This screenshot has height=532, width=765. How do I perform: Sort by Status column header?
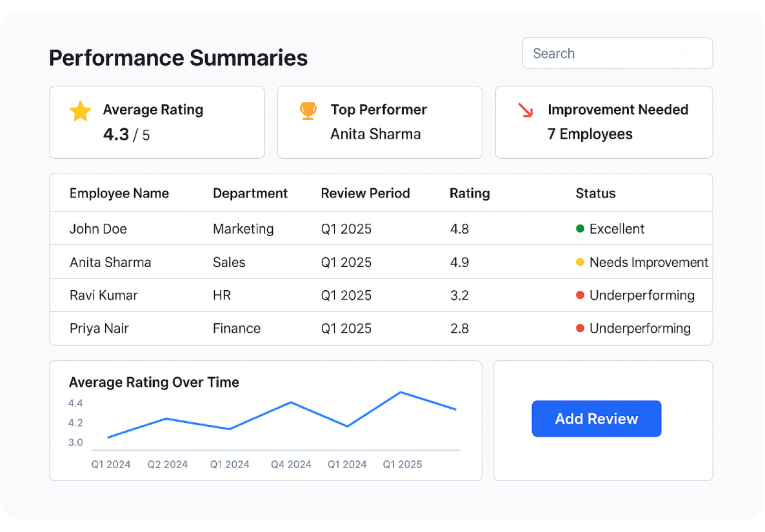click(596, 193)
